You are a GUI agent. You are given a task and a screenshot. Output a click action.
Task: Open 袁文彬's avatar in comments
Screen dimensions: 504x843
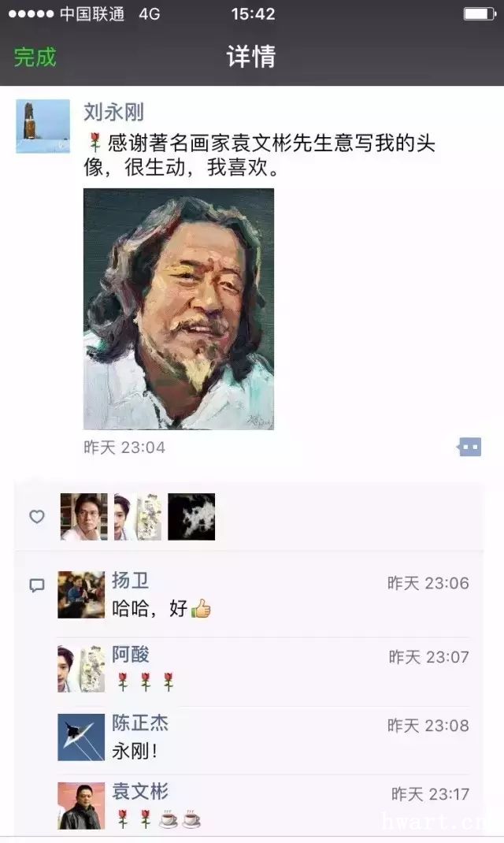coord(81,805)
